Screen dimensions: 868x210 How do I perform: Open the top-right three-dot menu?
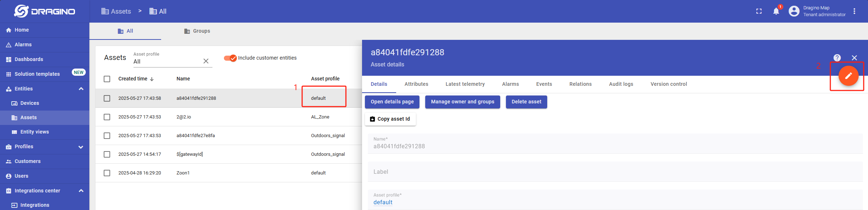pos(854,11)
